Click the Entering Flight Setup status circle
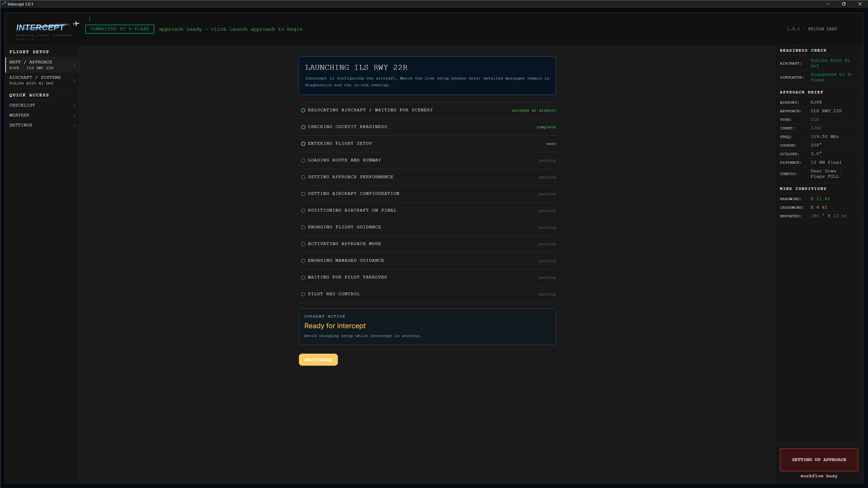Viewport: 868px width, 488px height. click(303, 144)
